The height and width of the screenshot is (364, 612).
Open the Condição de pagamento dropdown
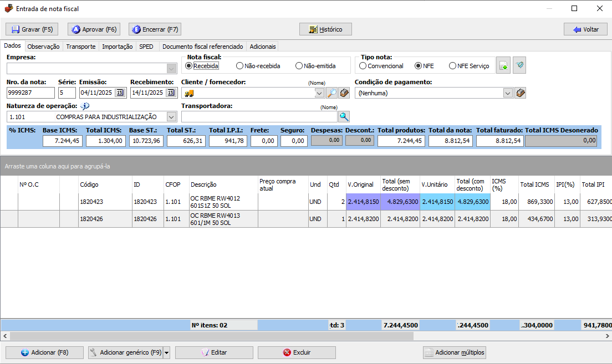[508, 93]
